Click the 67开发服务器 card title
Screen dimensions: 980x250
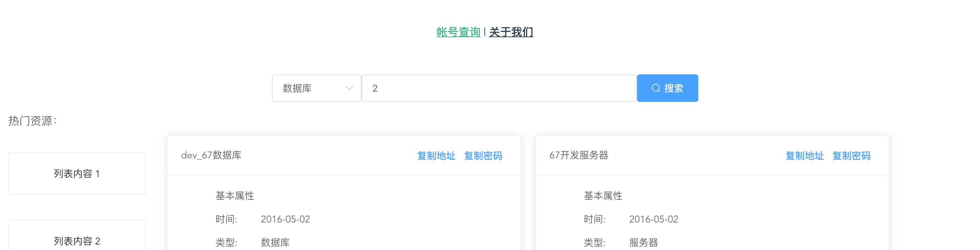(x=578, y=155)
